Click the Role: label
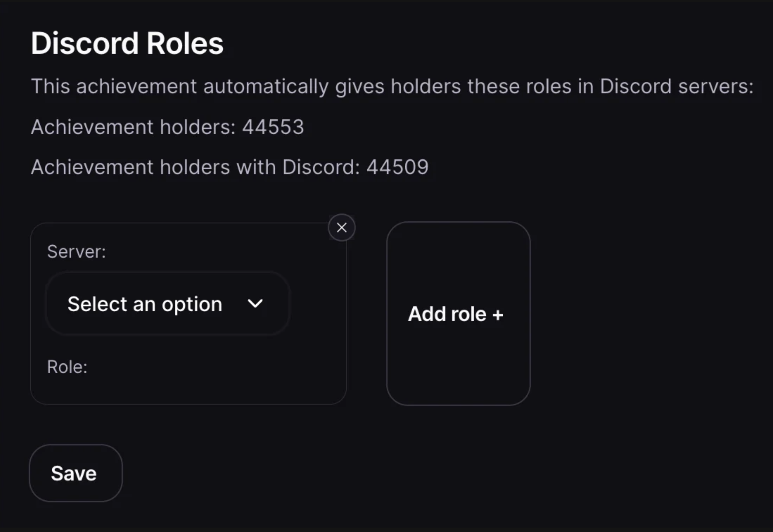The image size is (773, 532). [67, 367]
